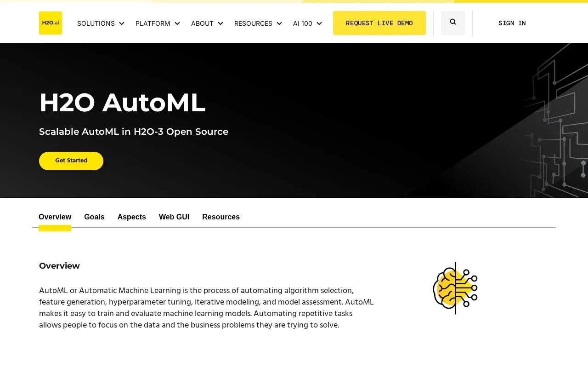Click the Sign In link
This screenshot has width=588, height=368.
pos(512,23)
